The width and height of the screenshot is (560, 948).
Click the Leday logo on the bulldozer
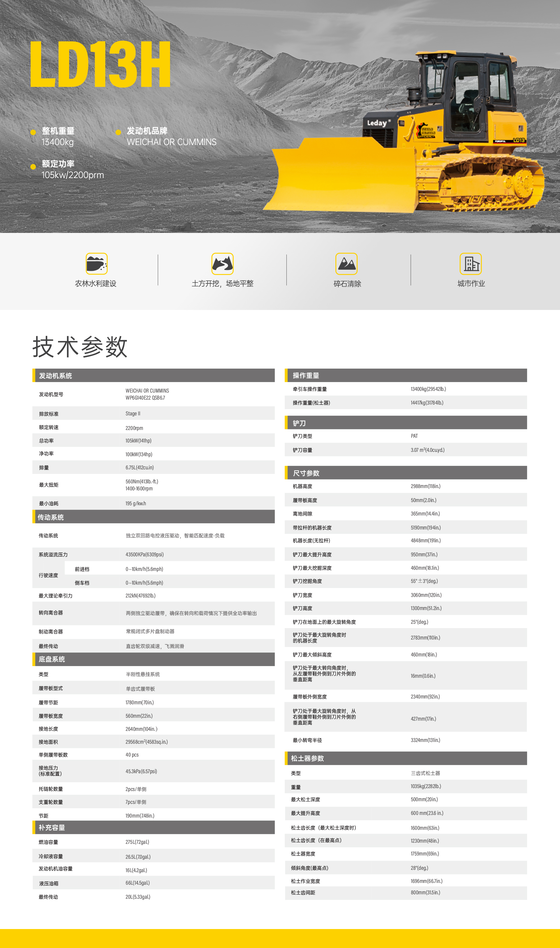377,123
